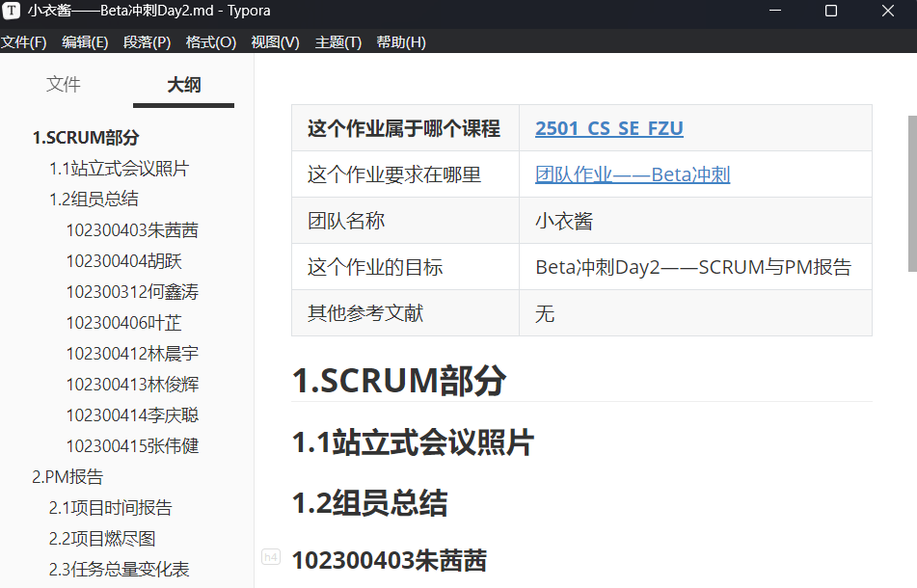Select outline entry 102300406叶芷
Viewport: 917px width, 588px height.
124,323
